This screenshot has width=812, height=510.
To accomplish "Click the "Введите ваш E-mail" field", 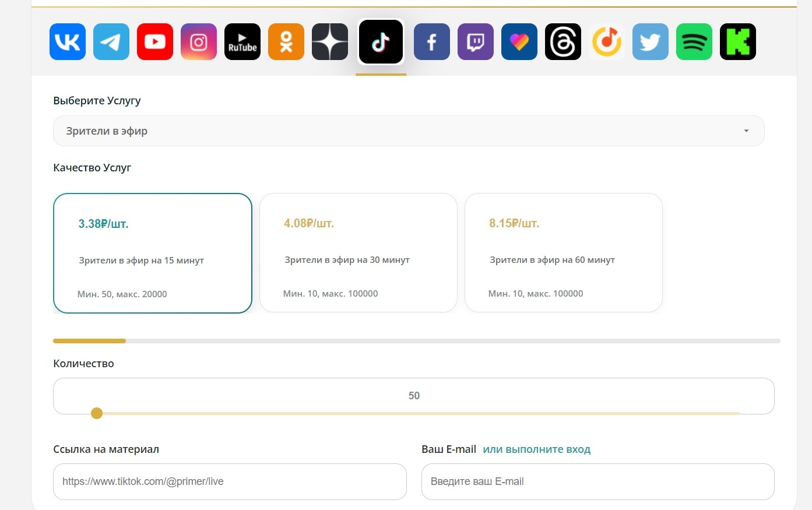I will [x=598, y=481].
